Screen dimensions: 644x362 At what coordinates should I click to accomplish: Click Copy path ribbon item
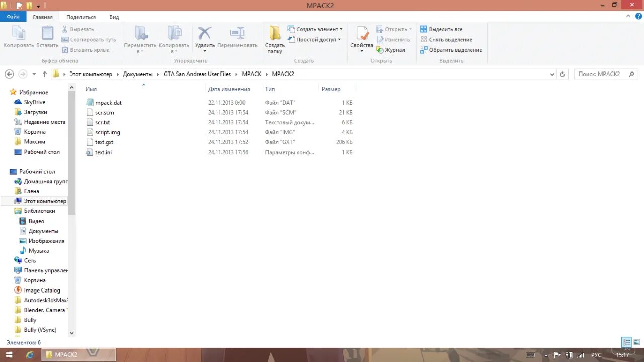click(x=89, y=40)
